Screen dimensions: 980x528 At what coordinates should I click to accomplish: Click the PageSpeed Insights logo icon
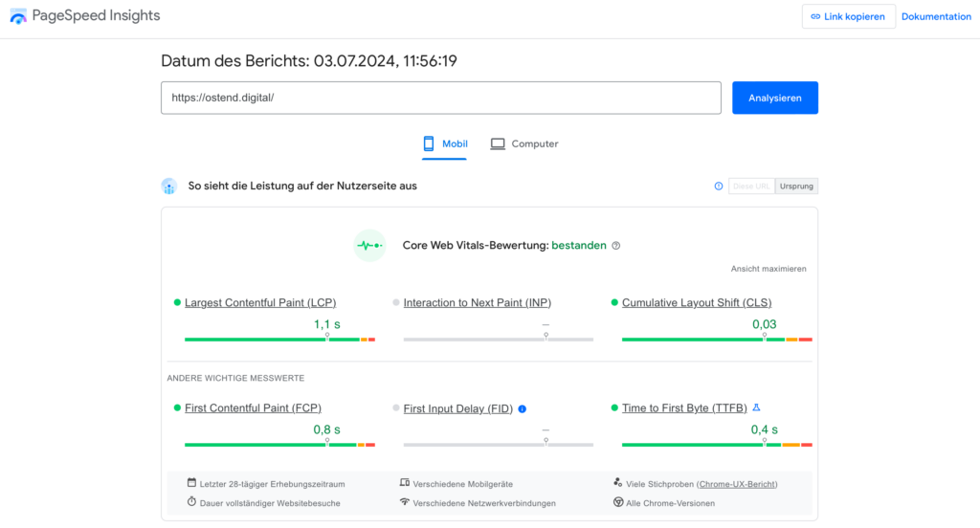(18, 16)
